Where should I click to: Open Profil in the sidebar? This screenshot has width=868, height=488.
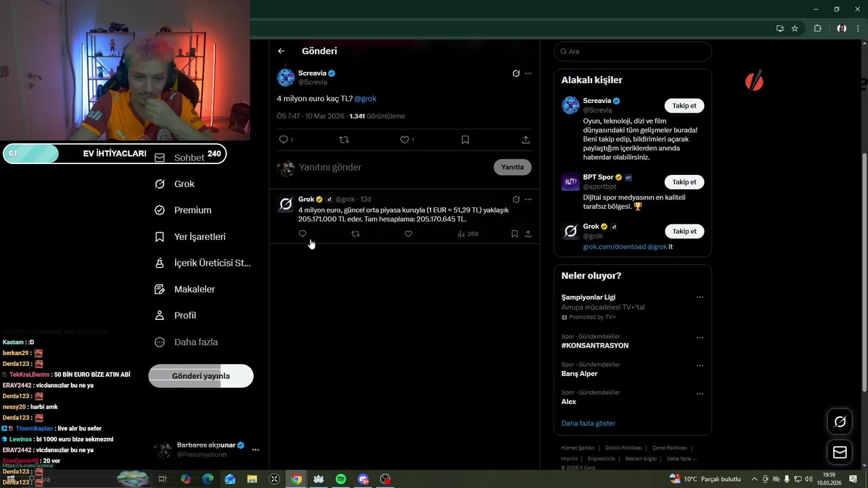pos(175,315)
